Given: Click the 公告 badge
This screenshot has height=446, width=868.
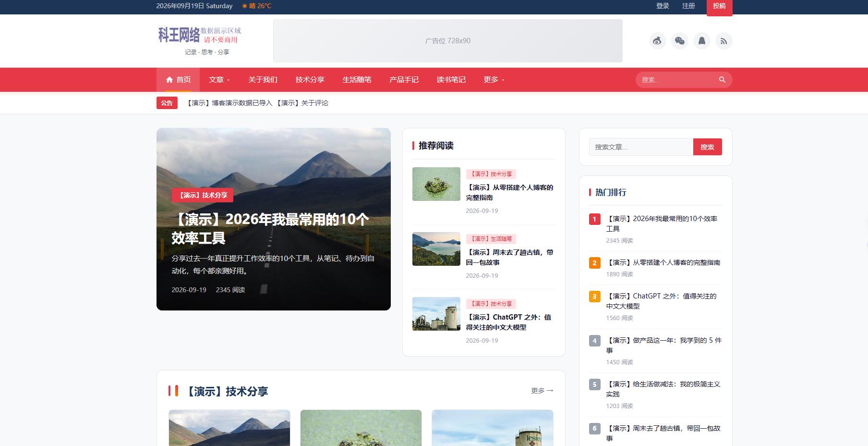Looking at the screenshot, I should coord(167,103).
